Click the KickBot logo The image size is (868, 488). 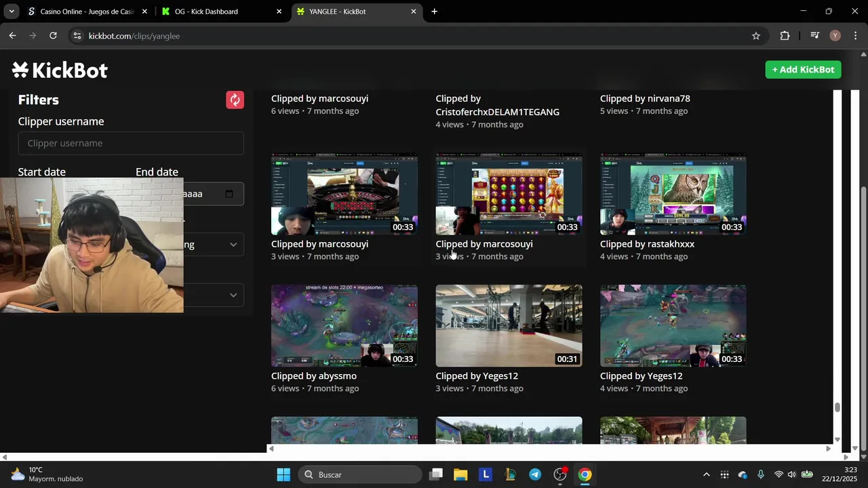point(60,70)
